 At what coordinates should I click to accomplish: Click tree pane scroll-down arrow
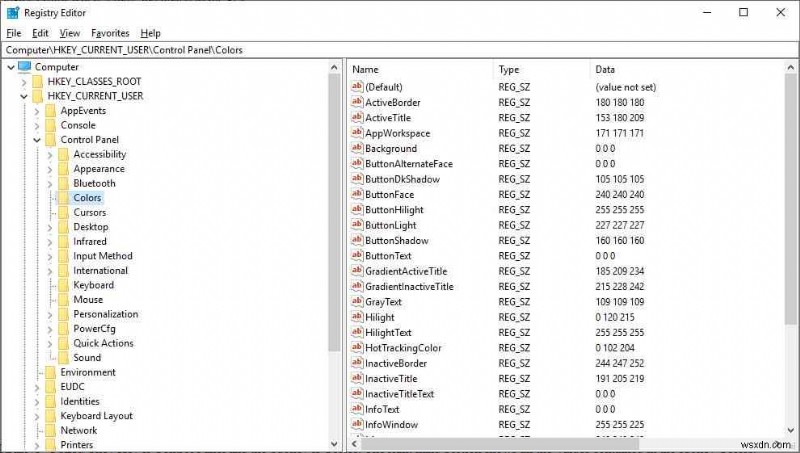334,444
